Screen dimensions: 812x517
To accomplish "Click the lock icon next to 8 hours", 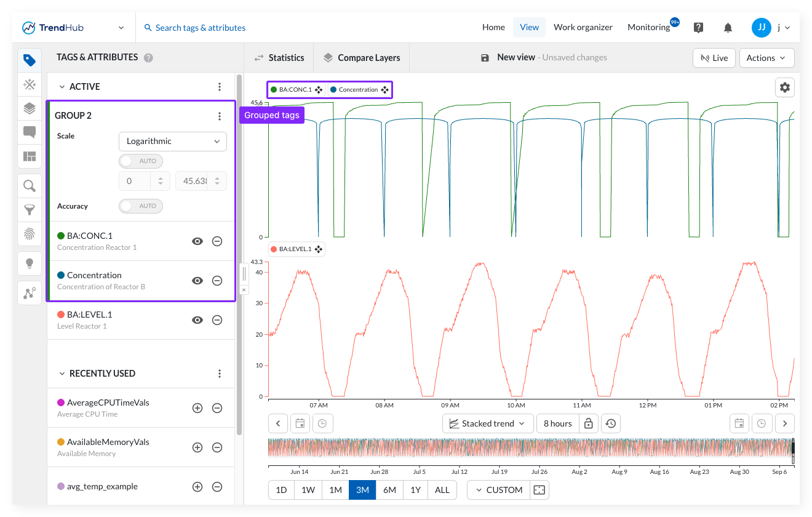I will pos(589,423).
